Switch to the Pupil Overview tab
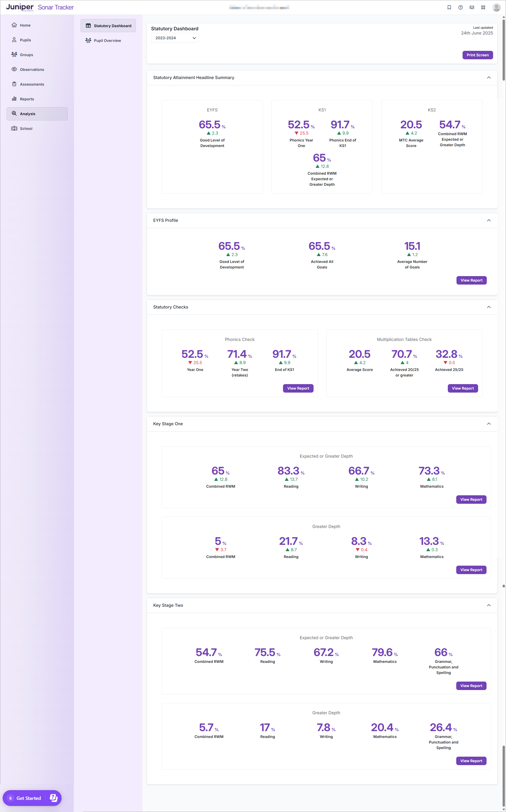Screen dimensions: 506x812 pyautogui.click(x=107, y=41)
